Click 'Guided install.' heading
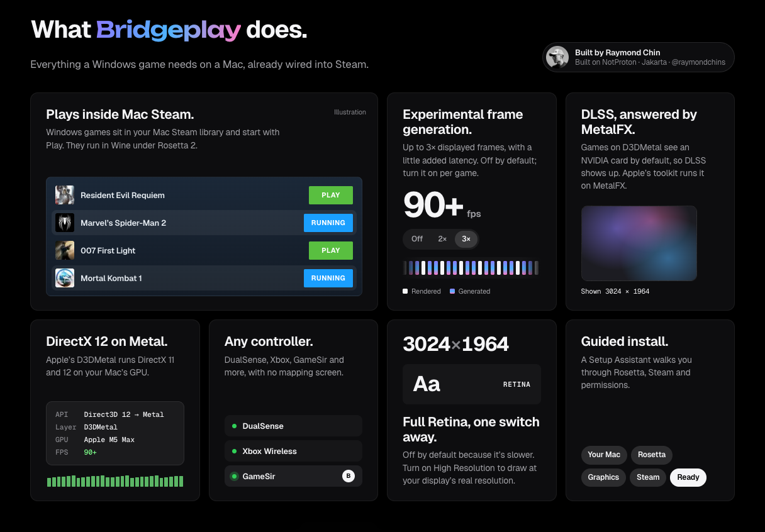765x532 pixels. 625,341
